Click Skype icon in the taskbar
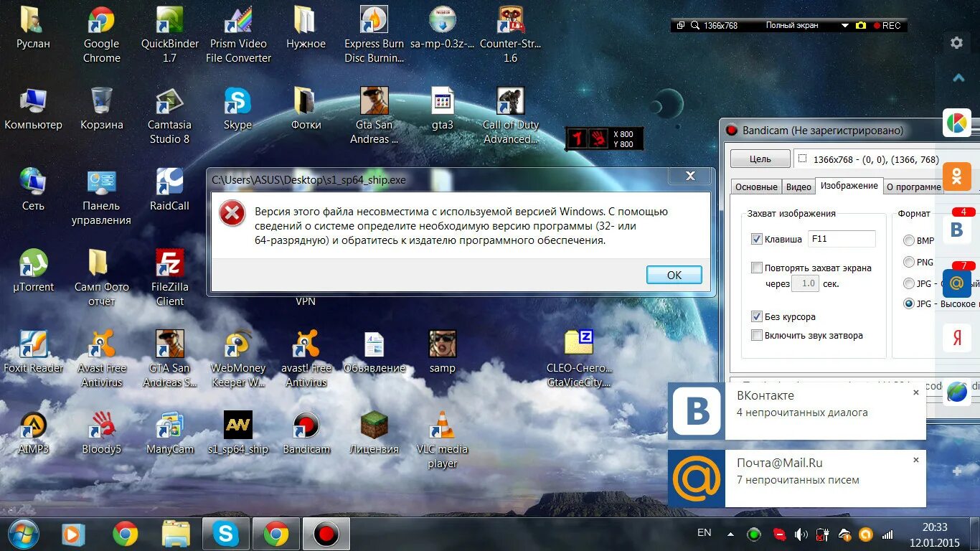This screenshot has width=980, height=551. 226,534
